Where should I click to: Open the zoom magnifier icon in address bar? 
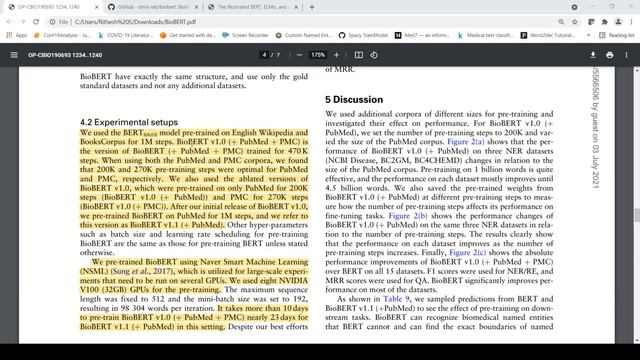[x=561, y=22]
